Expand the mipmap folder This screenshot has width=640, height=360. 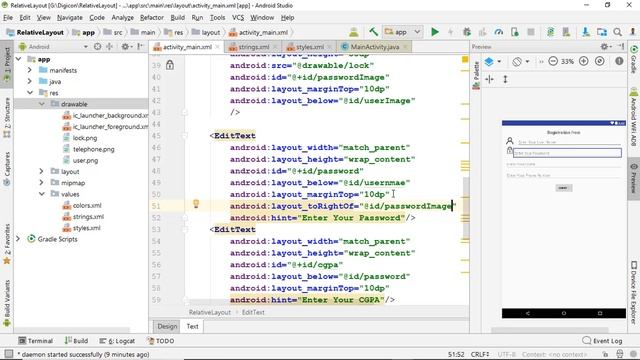point(41,183)
